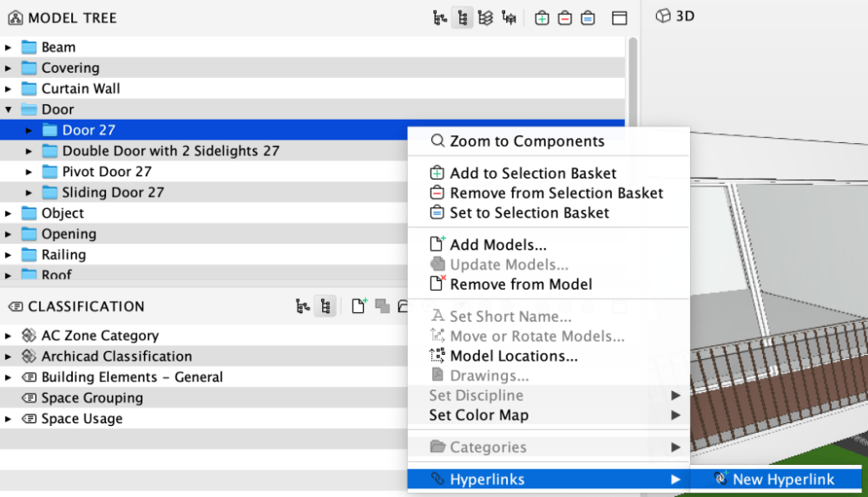This screenshot has height=497, width=868.
Task: Collapse the Door folder in the model tree
Action: click(x=9, y=109)
